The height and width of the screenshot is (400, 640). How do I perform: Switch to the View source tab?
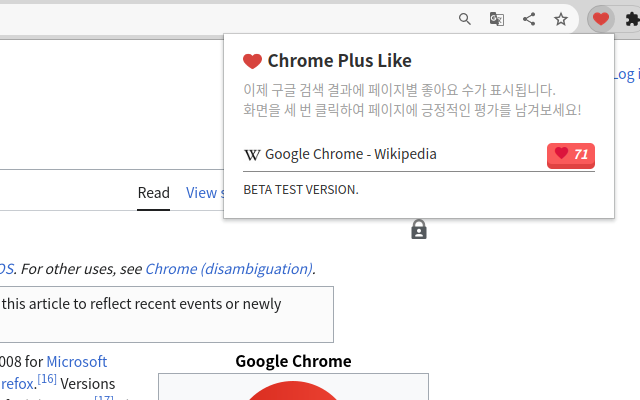(205, 193)
